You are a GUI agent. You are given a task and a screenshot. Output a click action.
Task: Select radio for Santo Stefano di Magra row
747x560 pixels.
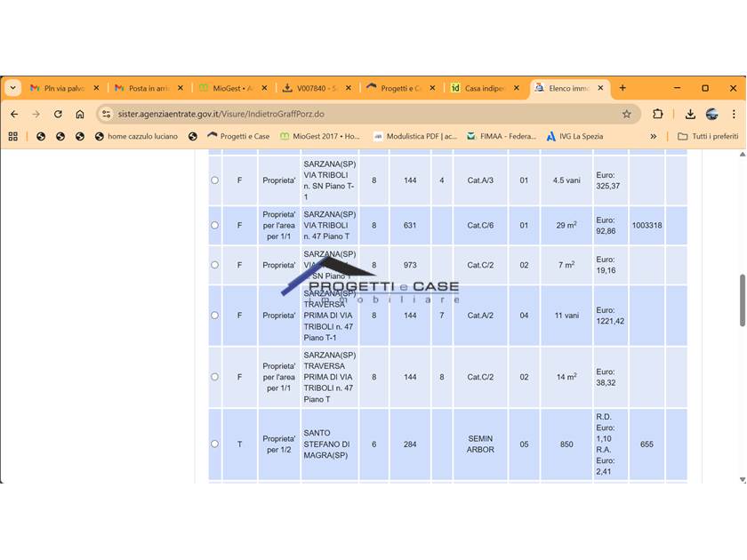pos(214,444)
